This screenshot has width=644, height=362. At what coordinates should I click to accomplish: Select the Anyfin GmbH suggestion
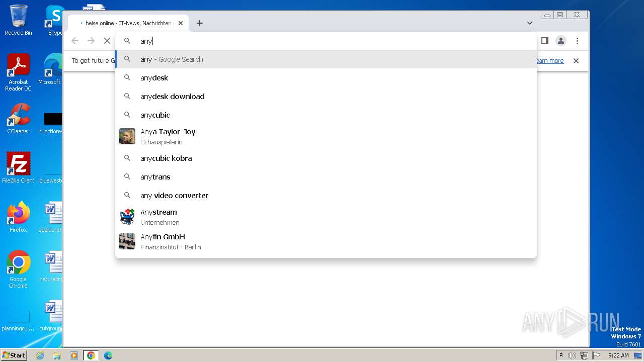pos(326,241)
